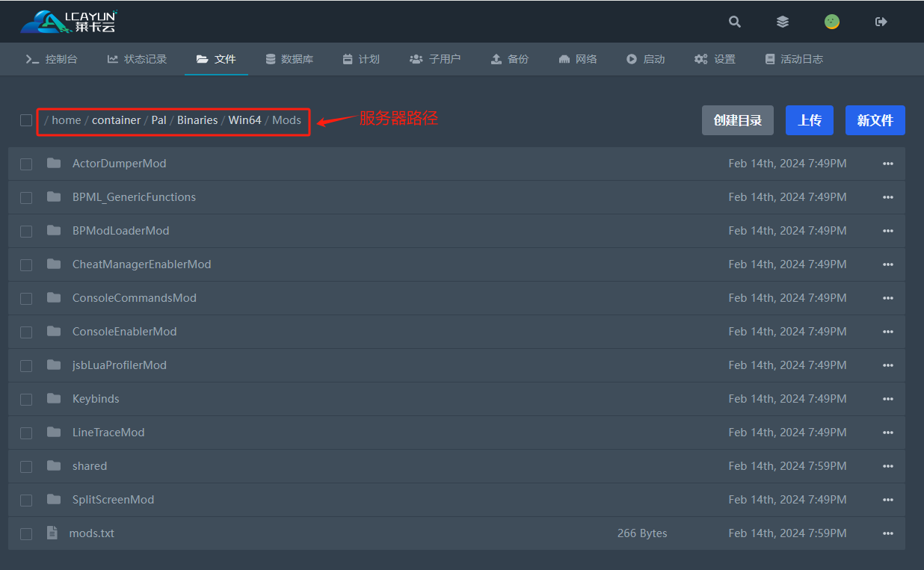The image size is (924, 570).
Task: Click the user avatar icon
Action: pos(831,22)
